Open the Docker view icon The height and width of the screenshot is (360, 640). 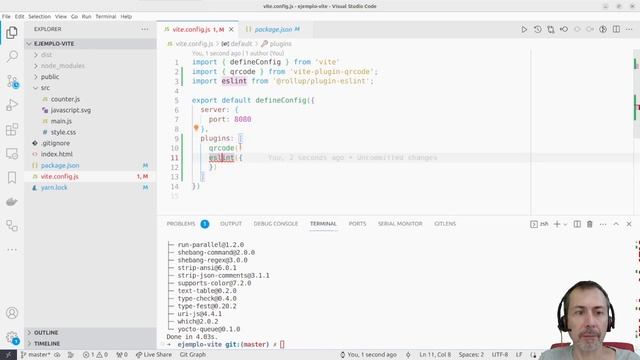coord(12,202)
